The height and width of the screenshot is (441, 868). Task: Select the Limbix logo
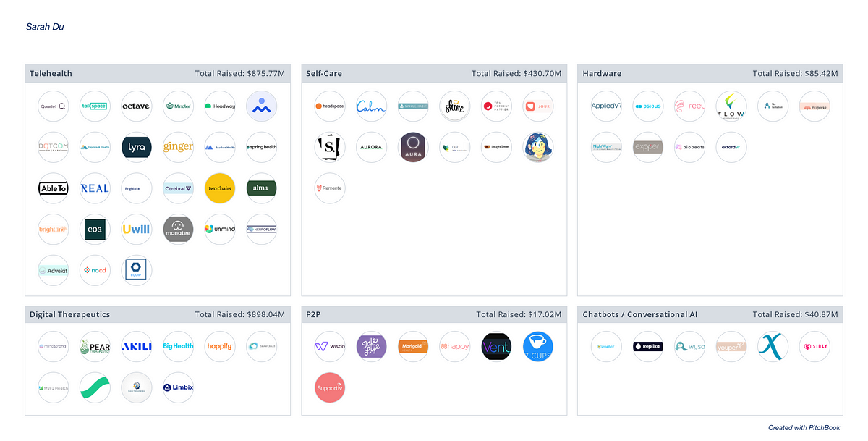[x=178, y=387]
